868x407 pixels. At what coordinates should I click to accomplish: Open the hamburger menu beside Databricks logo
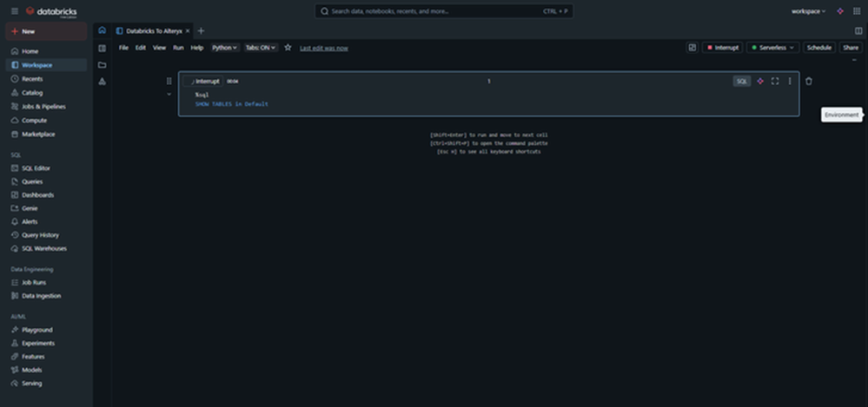tap(15, 11)
